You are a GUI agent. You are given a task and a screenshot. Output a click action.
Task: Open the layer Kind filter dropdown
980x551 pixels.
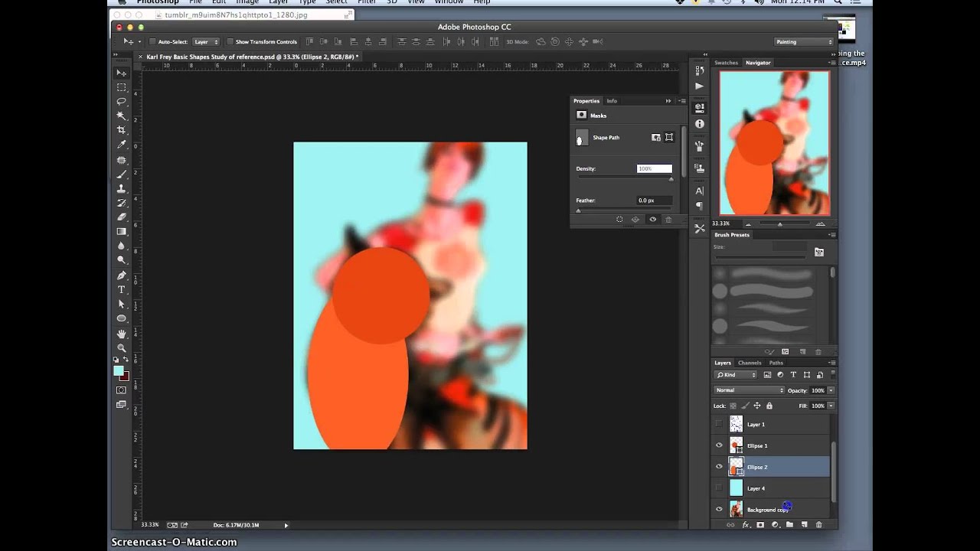pyautogui.click(x=737, y=375)
